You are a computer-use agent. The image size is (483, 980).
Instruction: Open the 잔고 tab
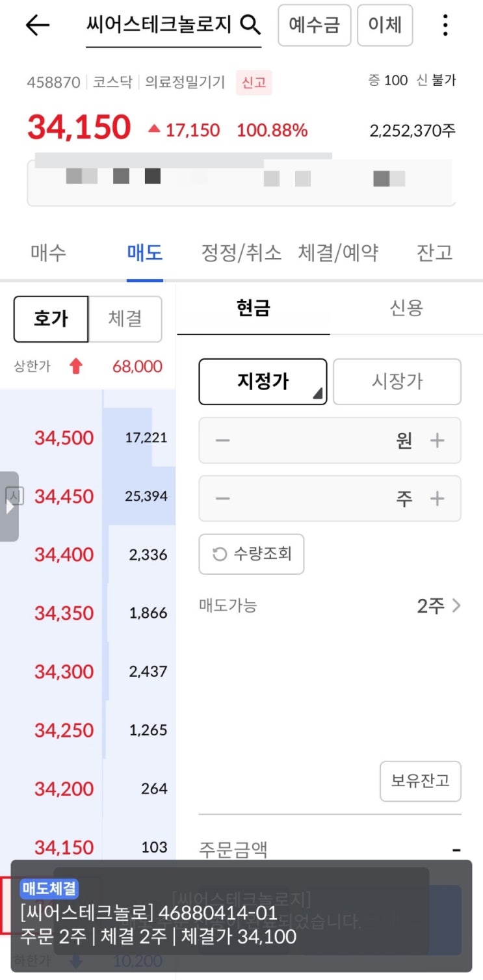point(434,252)
